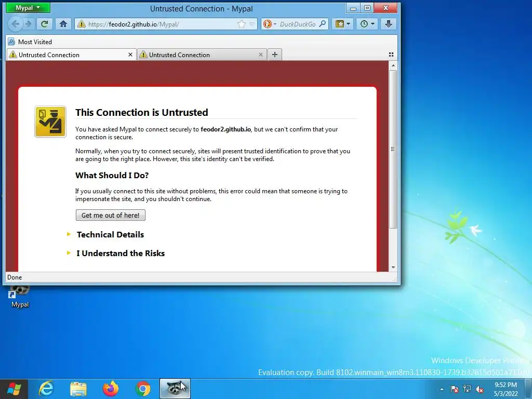Open the green Mypal application menu
This screenshot has height=399, width=532.
pyautogui.click(x=28, y=8)
